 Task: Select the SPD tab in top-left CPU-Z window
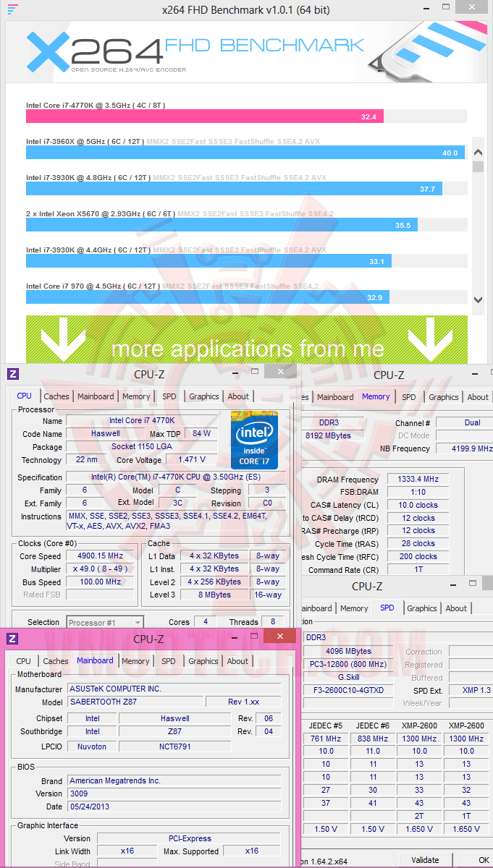(169, 396)
